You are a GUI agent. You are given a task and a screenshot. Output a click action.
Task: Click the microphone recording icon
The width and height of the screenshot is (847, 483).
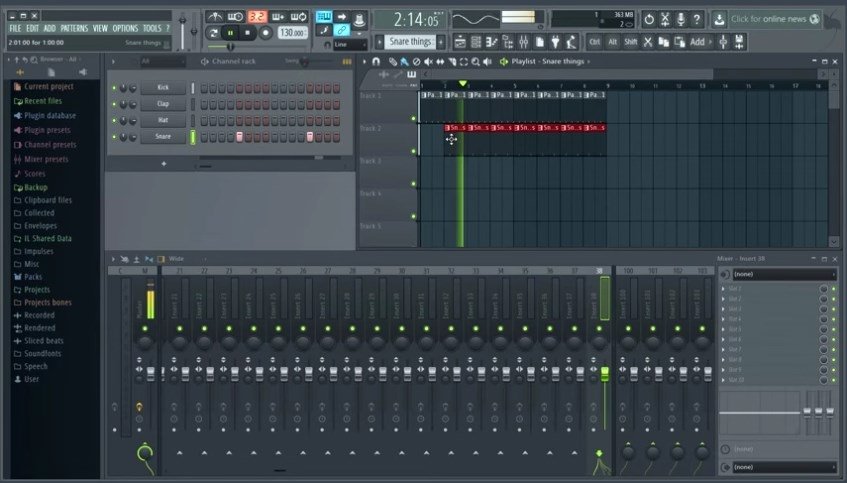[x=681, y=19]
